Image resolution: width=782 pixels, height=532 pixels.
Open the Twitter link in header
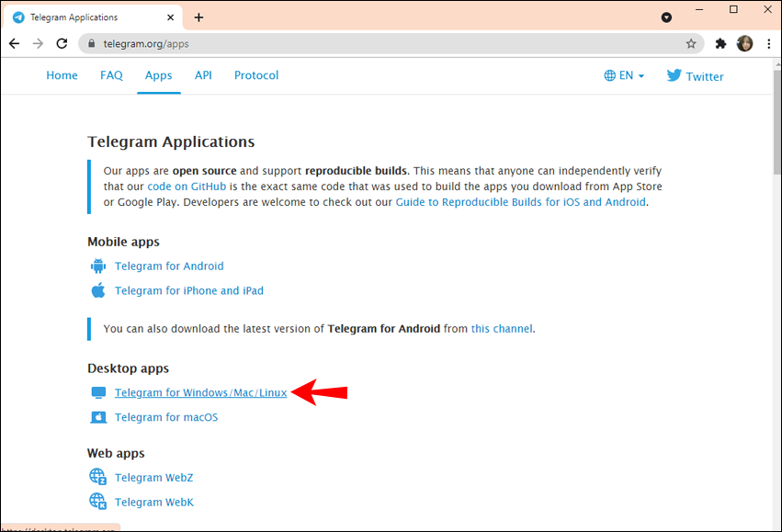[695, 75]
